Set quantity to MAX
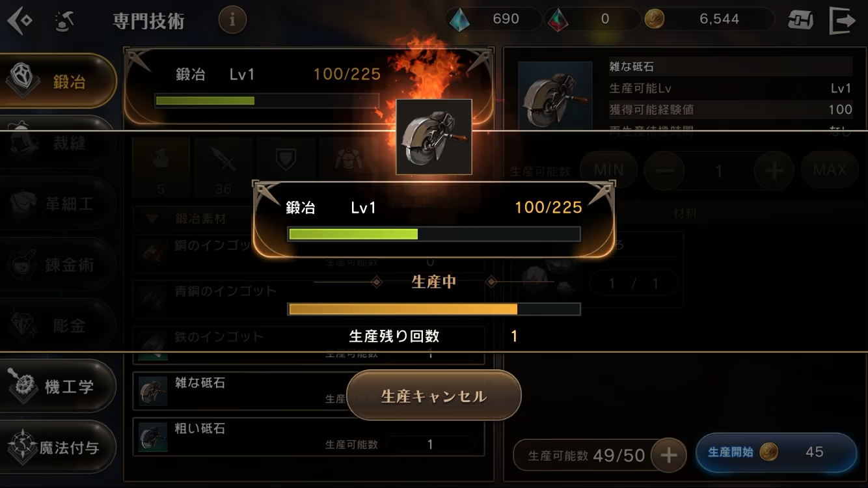Image resolution: width=868 pixels, height=488 pixels. [x=830, y=170]
